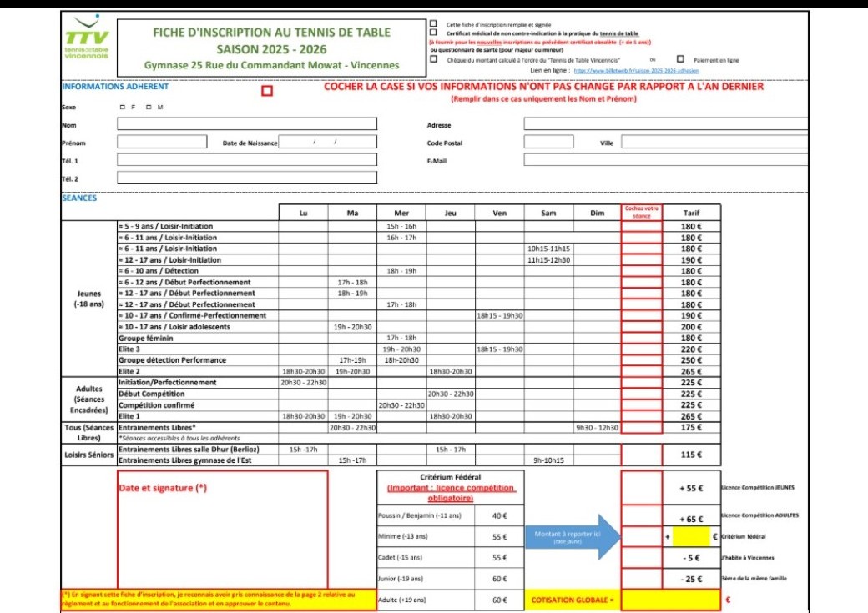Click the 'Date et signature (*)' box
The height and width of the screenshot is (613, 868).
coord(223,530)
